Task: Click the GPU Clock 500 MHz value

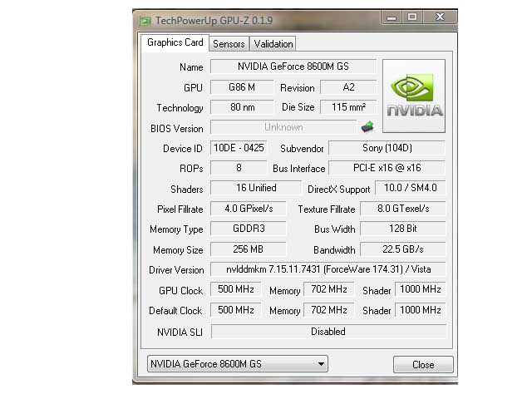Action: click(x=236, y=289)
